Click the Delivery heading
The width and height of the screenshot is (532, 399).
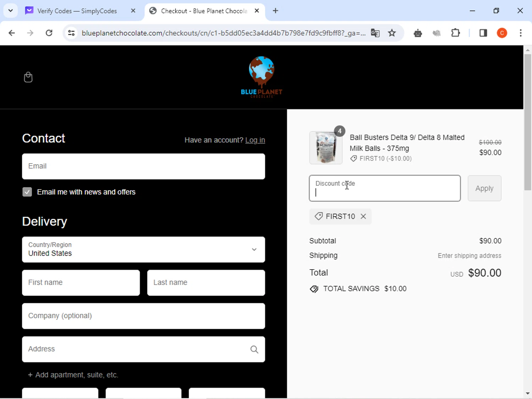tap(44, 222)
